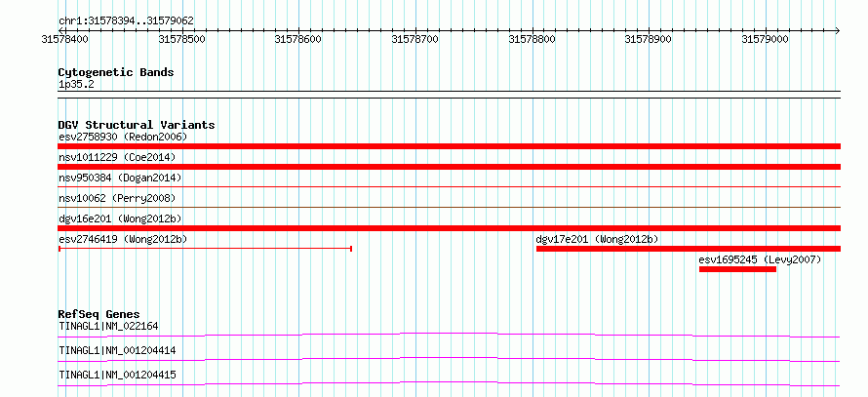Open variant dgv17e201 (Wong2012b) label
The width and height of the screenshot is (868, 397).
(597, 239)
